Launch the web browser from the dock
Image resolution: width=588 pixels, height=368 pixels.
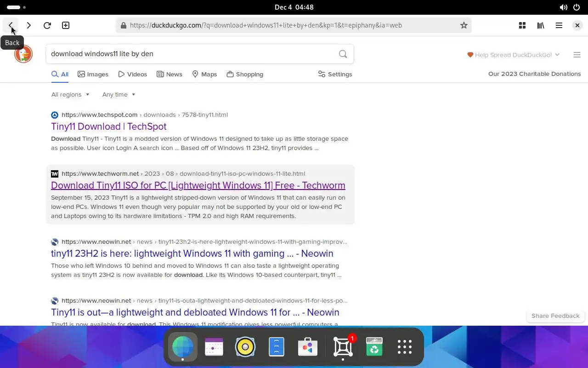[x=183, y=347]
